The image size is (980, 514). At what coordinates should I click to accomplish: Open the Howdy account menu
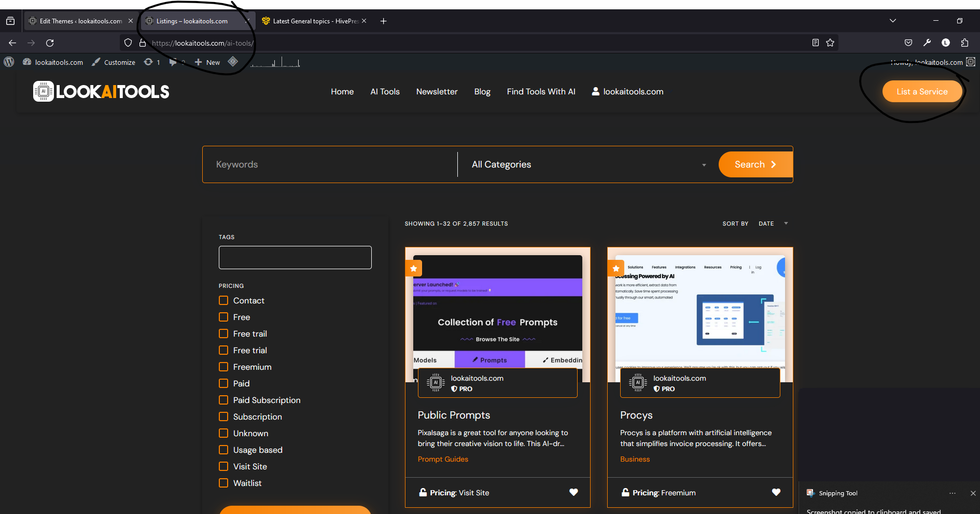932,62
